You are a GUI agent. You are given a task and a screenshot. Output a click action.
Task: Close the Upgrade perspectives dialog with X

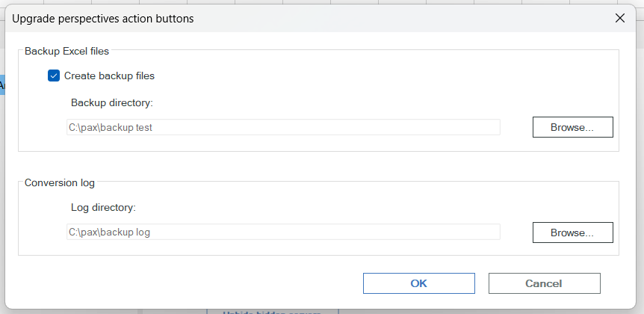coord(620,18)
